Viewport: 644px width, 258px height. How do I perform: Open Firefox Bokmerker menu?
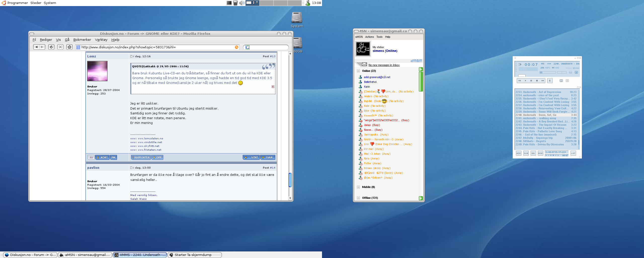coord(82,40)
